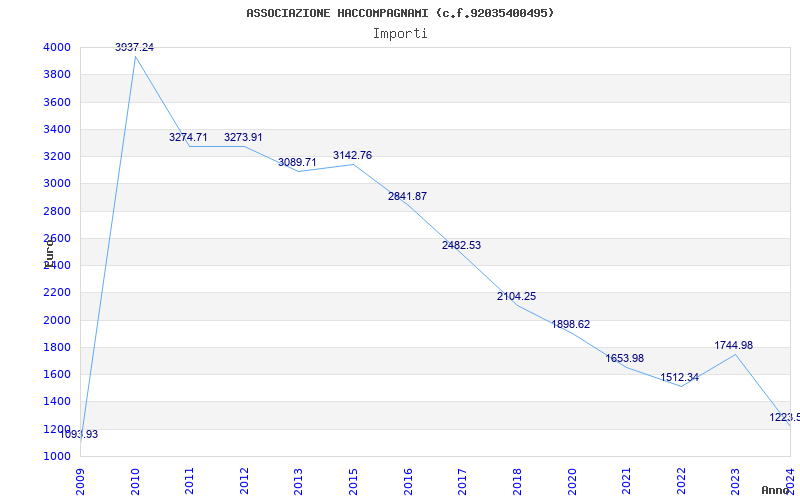Click the 2011 x-axis label
Viewport: 800px width, 500px height.
(x=189, y=482)
